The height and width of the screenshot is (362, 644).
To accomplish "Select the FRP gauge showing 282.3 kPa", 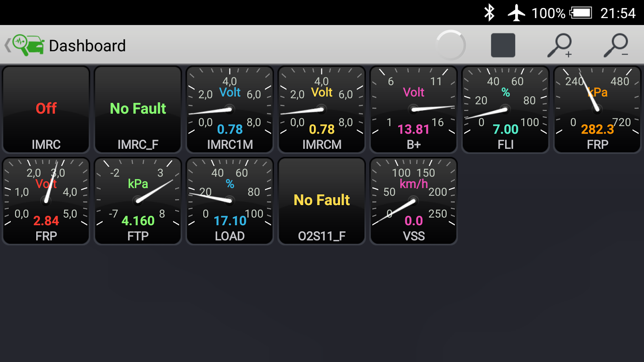I will 597,109.
